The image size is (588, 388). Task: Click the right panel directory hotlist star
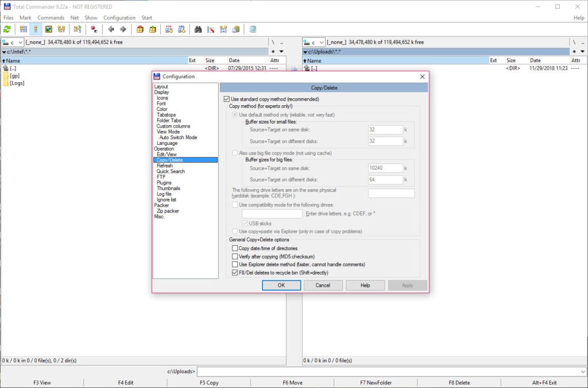click(574, 51)
